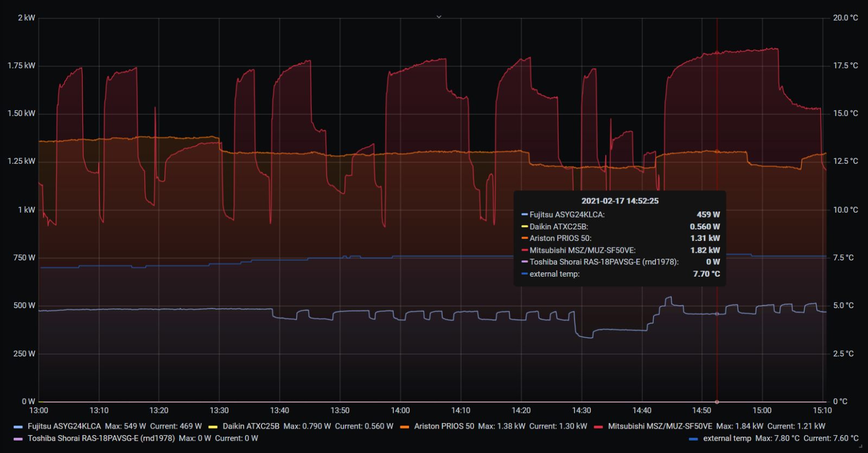The image size is (868, 453).
Task: Open the panel menu chevron above the graph
Action: [x=439, y=17]
